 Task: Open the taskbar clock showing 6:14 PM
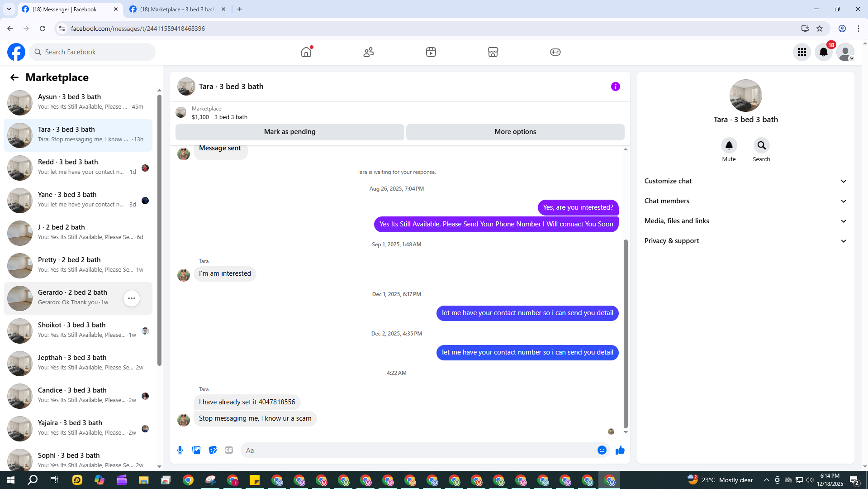pyautogui.click(x=830, y=480)
